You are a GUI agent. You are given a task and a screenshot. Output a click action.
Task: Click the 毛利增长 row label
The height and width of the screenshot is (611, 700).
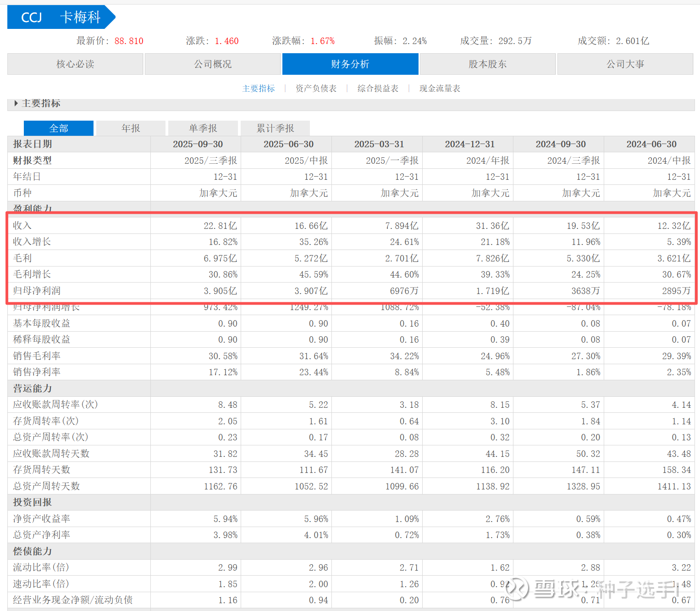(x=32, y=274)
